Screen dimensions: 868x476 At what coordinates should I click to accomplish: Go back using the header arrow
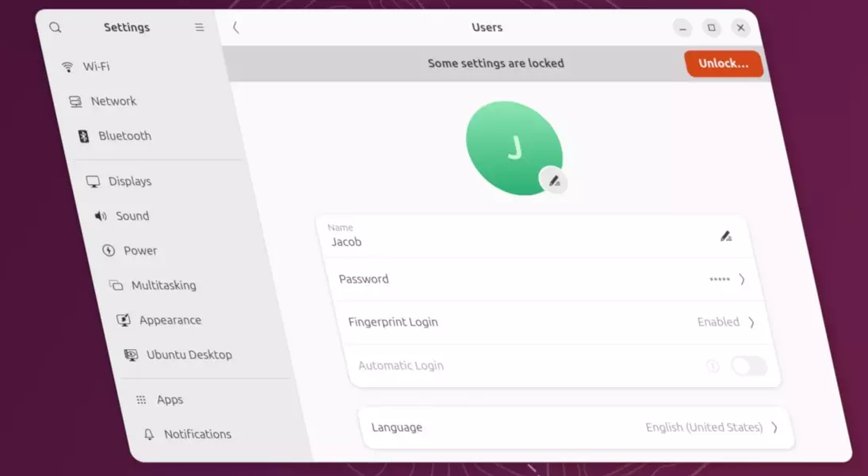[235, 28]
